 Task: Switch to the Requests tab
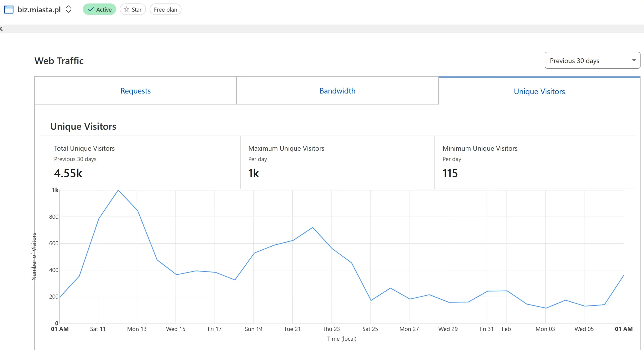pos(135,91)
